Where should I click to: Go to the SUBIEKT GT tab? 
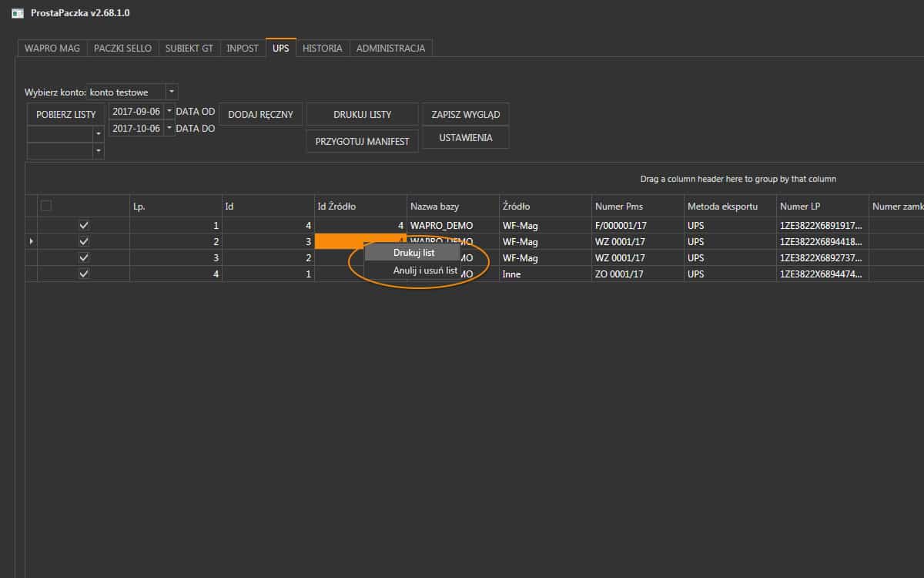pos(189,48)
